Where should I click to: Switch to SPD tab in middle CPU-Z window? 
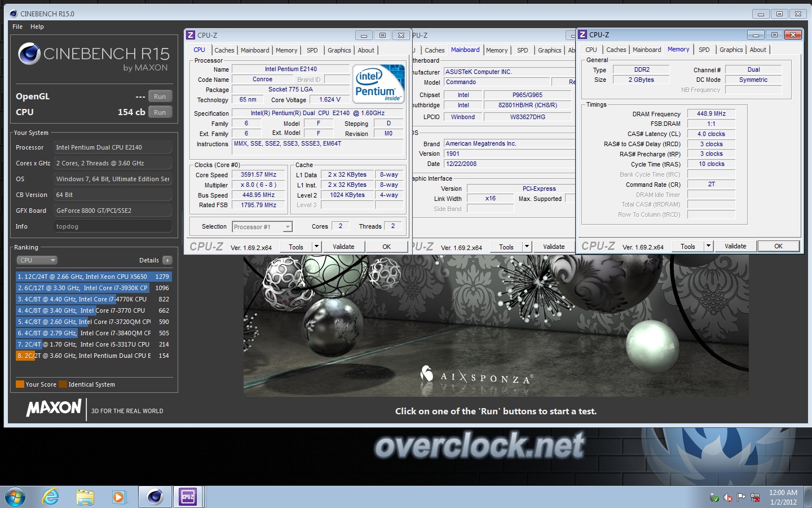[x=523, y=50]
